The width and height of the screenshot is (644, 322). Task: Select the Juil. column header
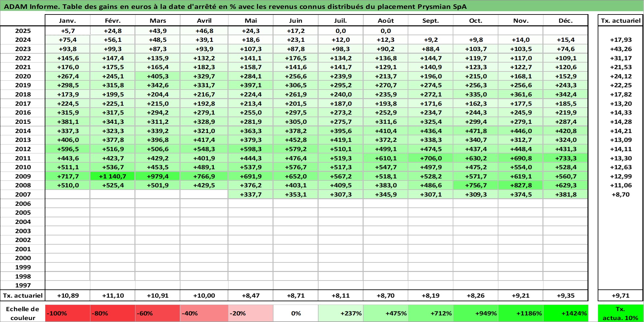341,20
